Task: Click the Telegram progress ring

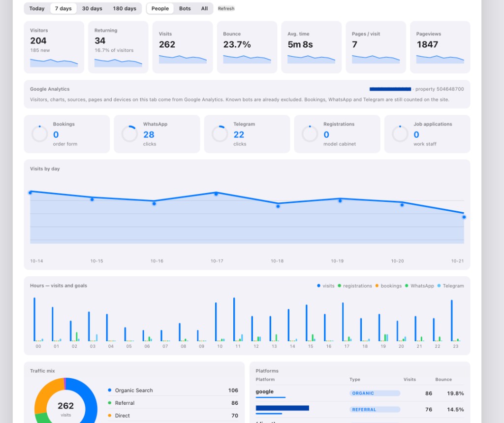Action: [220, 134]
